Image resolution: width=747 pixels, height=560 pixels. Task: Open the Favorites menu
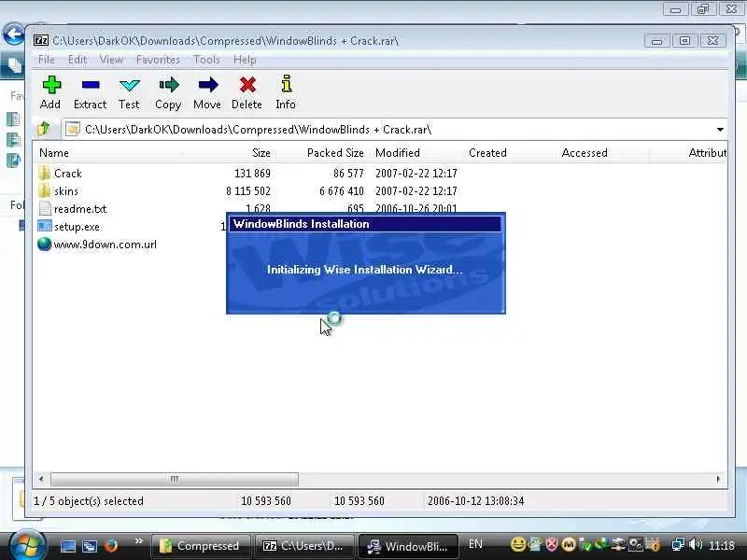(x=158, y=60)
